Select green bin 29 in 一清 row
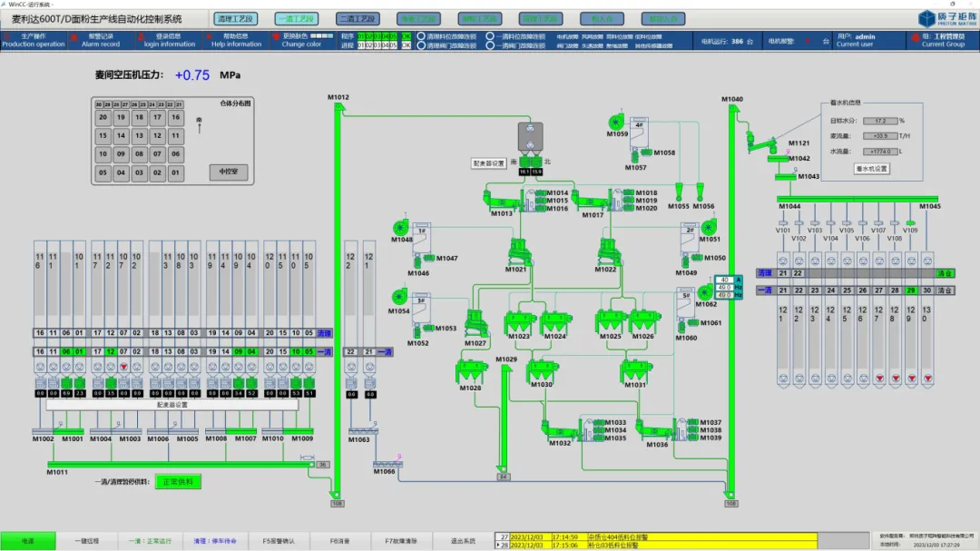980x551 pixels. point(911,290)
